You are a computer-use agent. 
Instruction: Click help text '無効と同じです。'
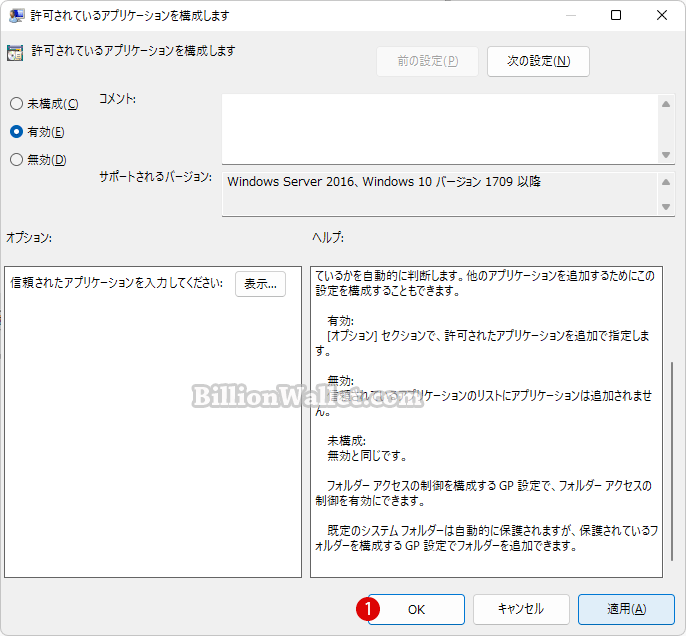coord(368,456)
